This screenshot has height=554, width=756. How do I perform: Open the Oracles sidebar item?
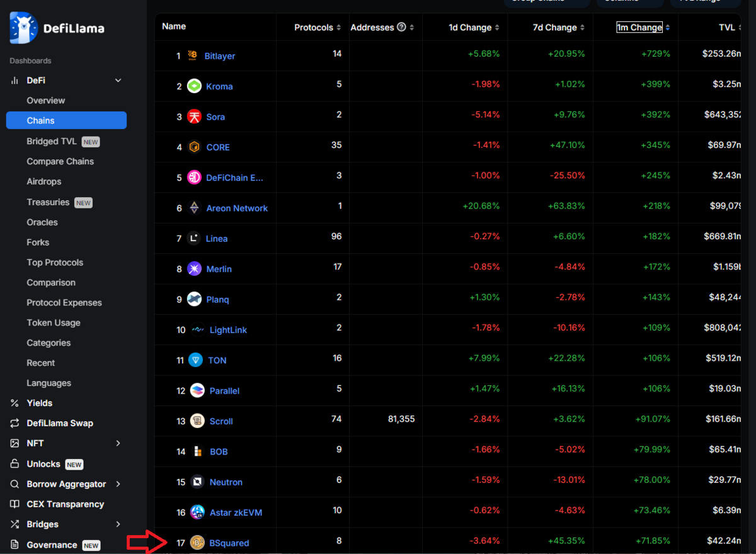tap(42, 222)
